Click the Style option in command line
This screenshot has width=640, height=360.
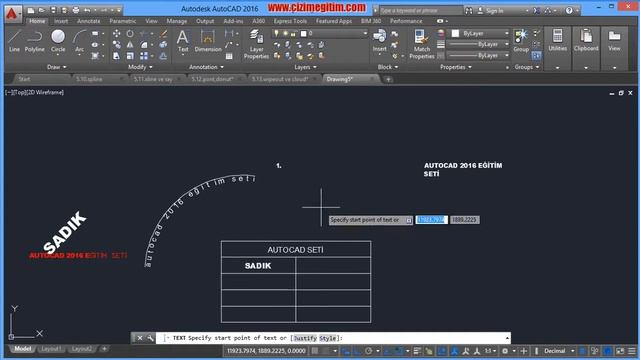pyautogui.click(x=328, y=338)
